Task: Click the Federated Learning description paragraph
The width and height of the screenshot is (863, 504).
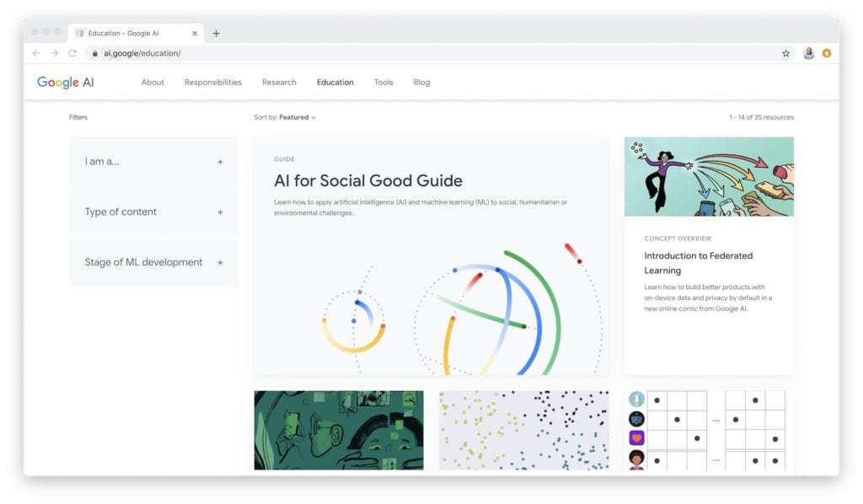Action: (708, 298)
